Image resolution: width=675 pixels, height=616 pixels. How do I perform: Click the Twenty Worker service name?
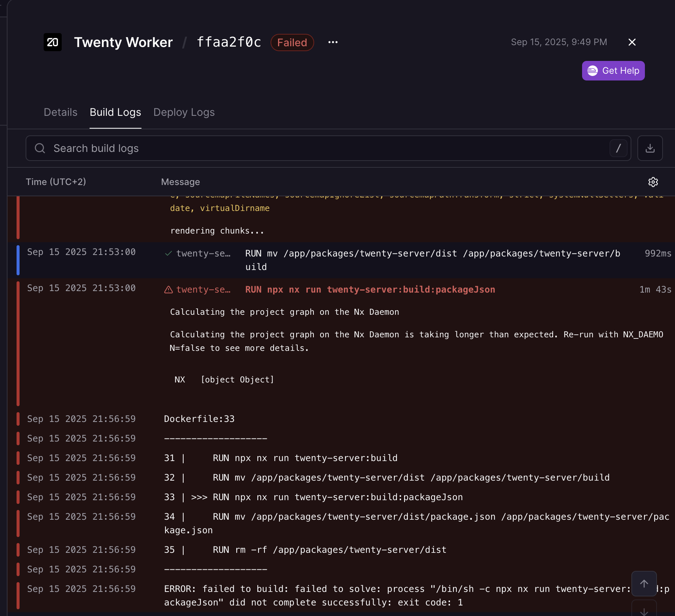[x=123, y=42]
